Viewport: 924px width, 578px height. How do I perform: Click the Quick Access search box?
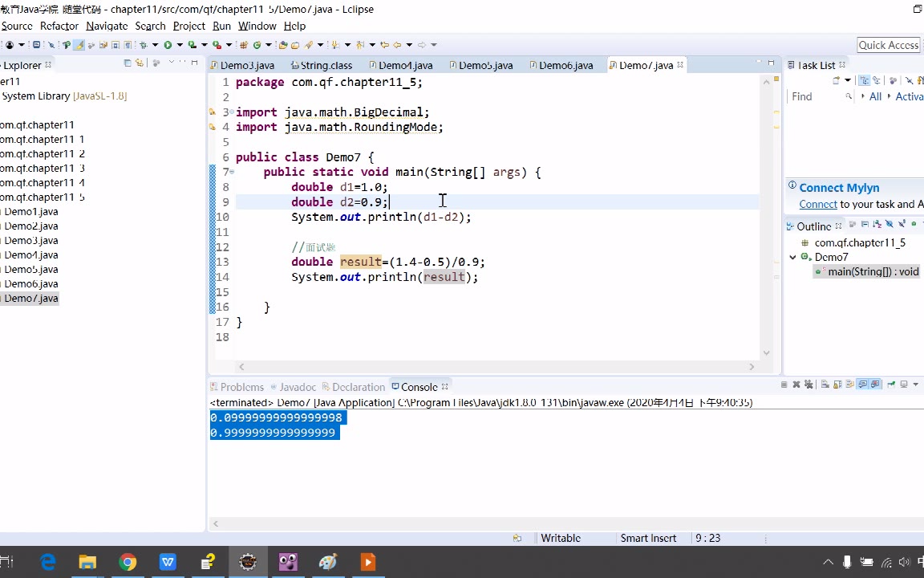(x=888, y=45)
